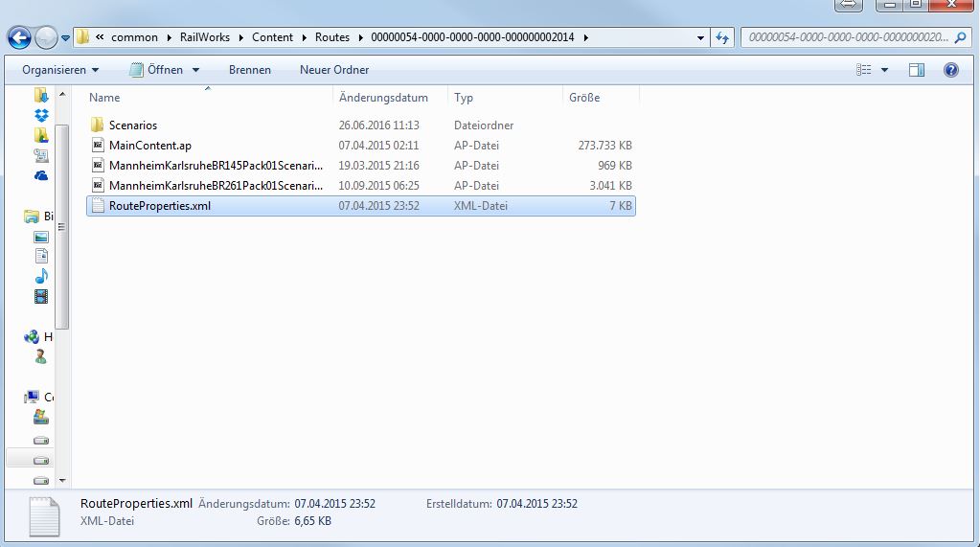
Task: Select the MainContent.ap file
Action: [x=150, y=146]
